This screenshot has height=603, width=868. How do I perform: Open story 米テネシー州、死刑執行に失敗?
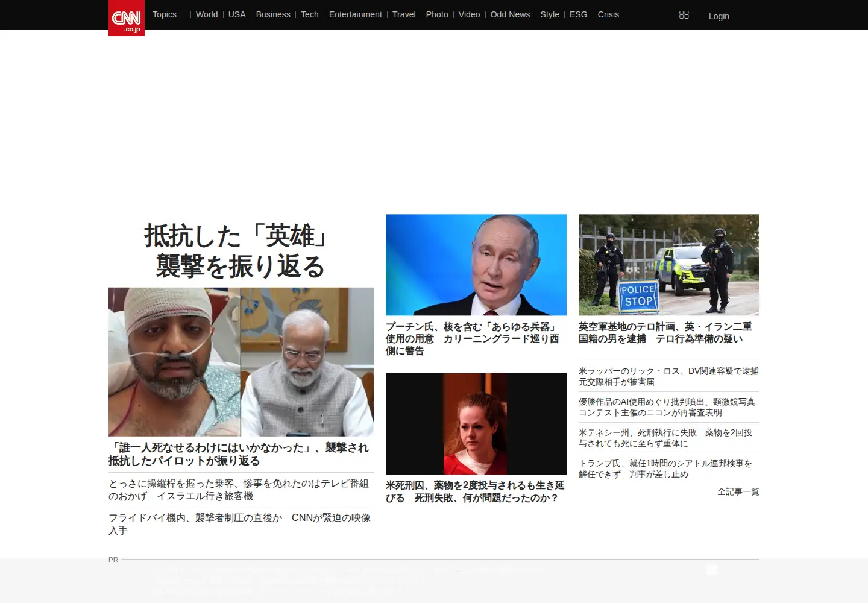(x=665, y=438)
